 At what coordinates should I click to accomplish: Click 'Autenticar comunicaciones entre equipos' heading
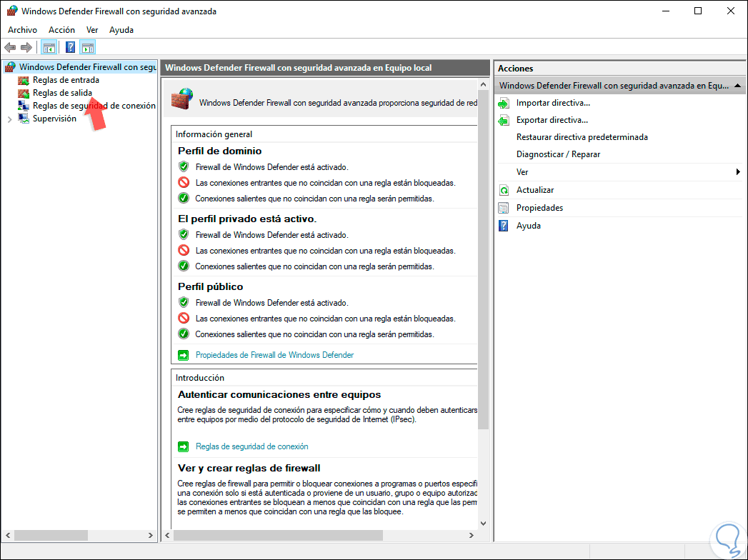[279, 394]
